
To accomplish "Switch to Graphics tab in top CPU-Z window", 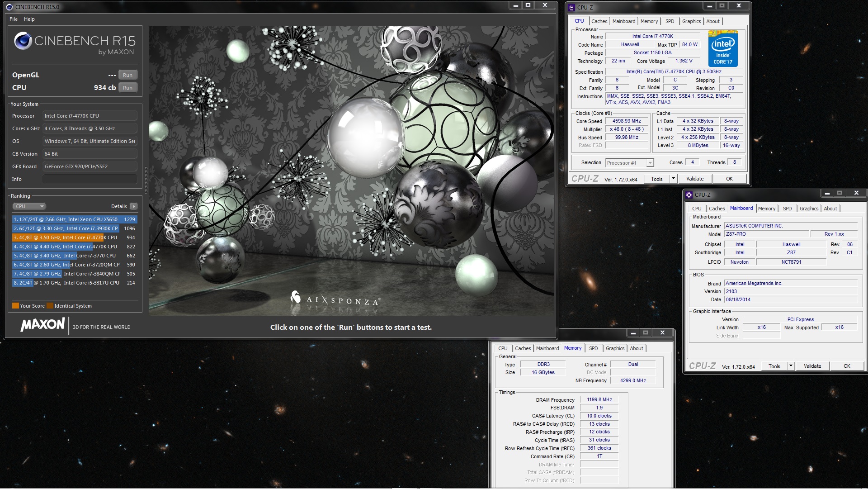I will click(691, 21).
